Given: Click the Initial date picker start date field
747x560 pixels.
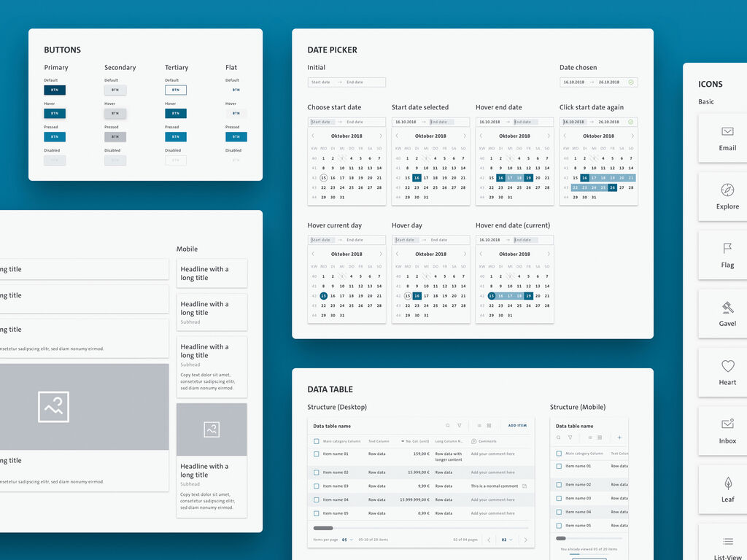Looking at the screenshot, I should coord(321,82).
